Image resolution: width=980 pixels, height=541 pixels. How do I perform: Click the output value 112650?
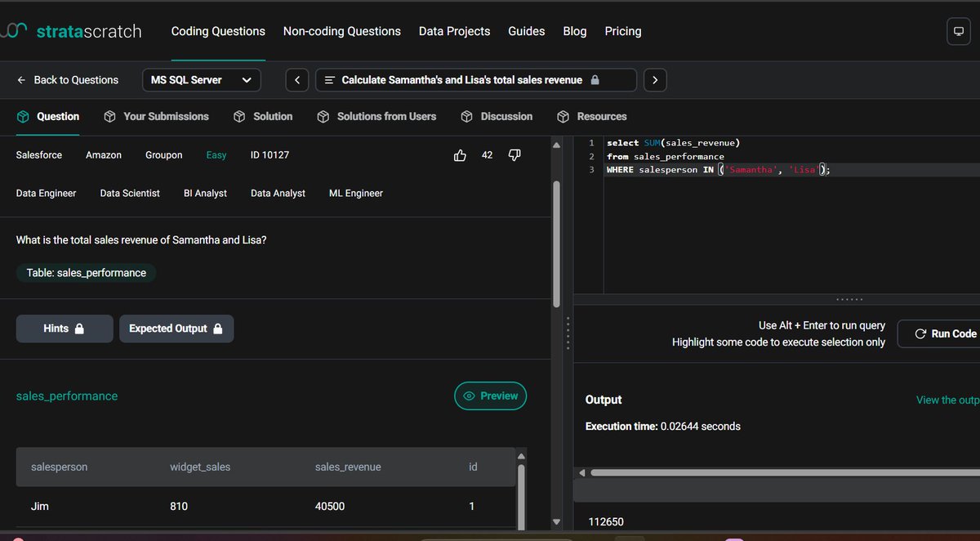pos(606,521)
